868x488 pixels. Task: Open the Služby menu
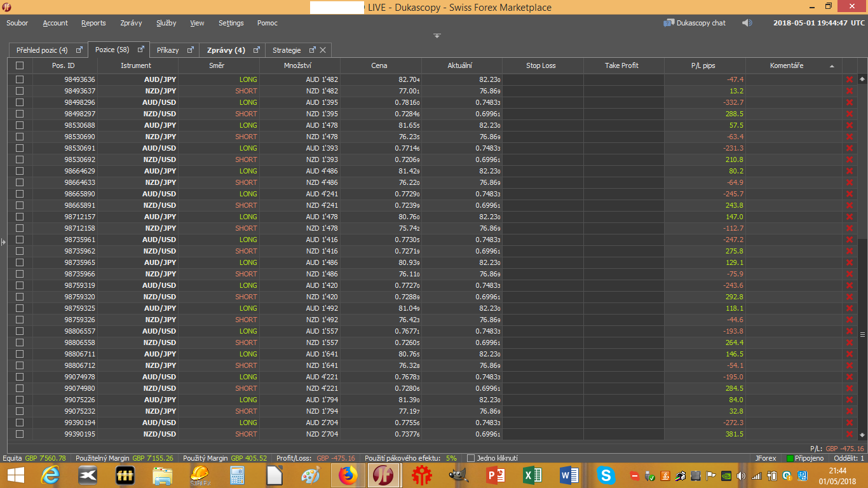pos(166,23)
